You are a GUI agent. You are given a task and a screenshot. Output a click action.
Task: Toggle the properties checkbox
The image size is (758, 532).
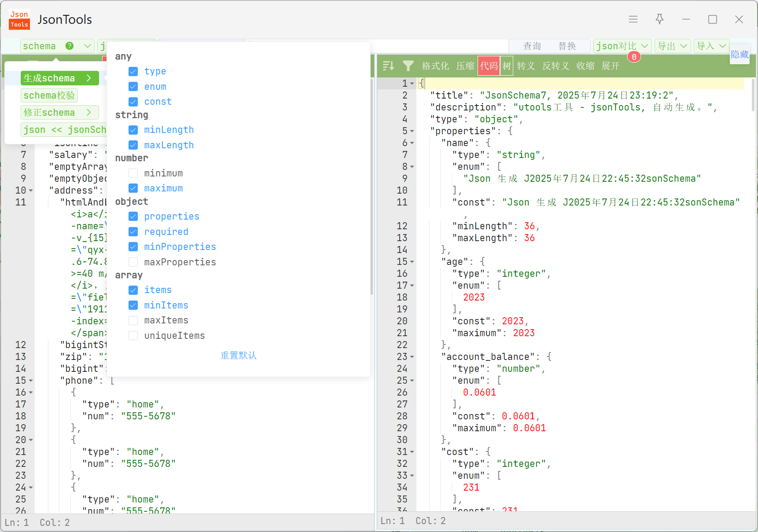[x=133, y=216]
